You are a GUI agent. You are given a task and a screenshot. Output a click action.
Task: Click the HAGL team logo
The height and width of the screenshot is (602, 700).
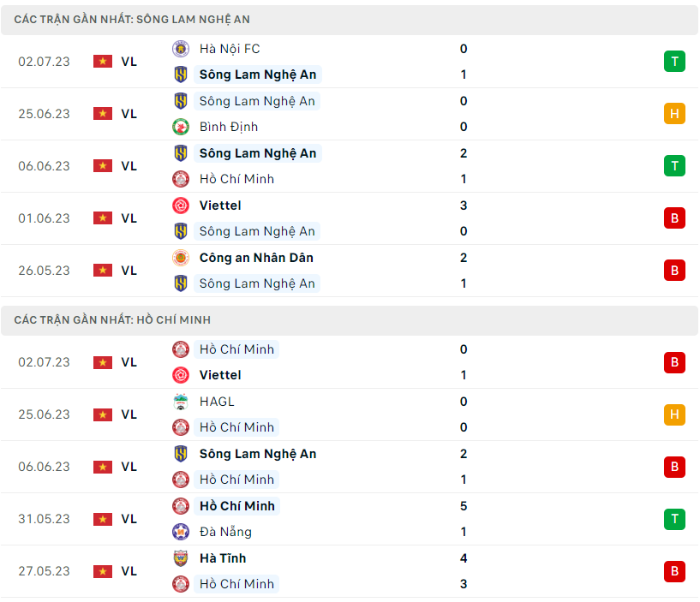(x=181, y=402)
